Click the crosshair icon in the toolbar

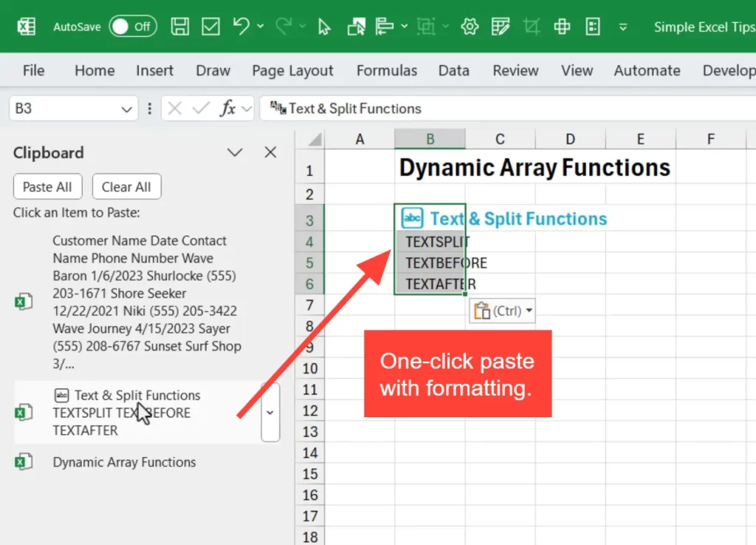(562, 27)
